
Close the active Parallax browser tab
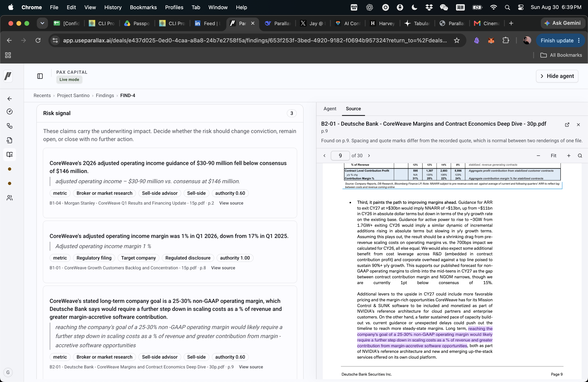[253, 23]
